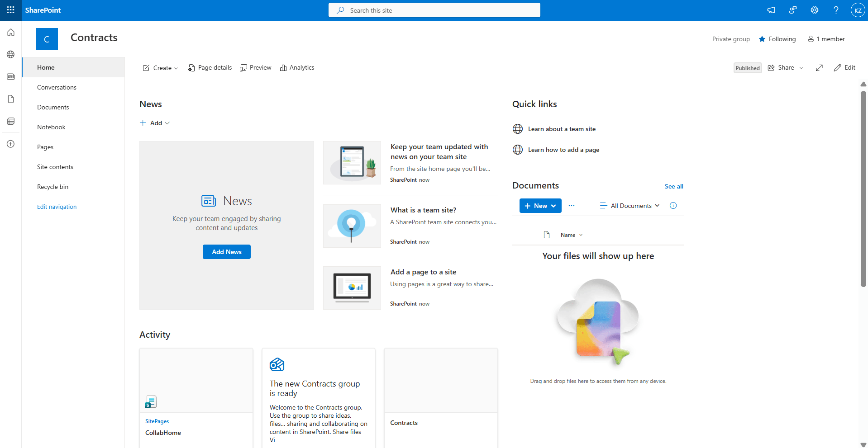Screen dimensions: 868x448
Task: Go to SharePoint home via house icon
Action: (11, 33)
